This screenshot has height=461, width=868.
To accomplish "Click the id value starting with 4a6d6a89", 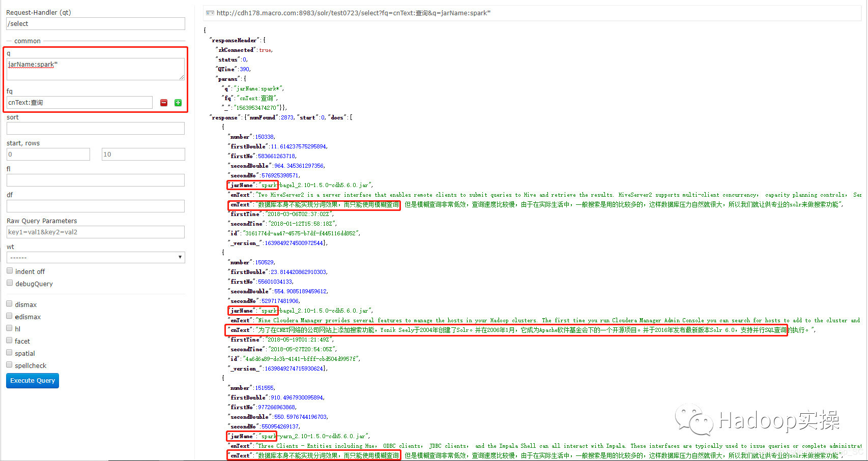I will (x=301, y=359).
